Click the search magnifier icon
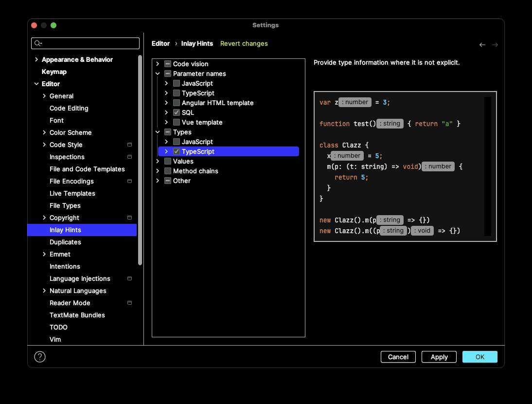532x404 pixels. coord(38,43)
